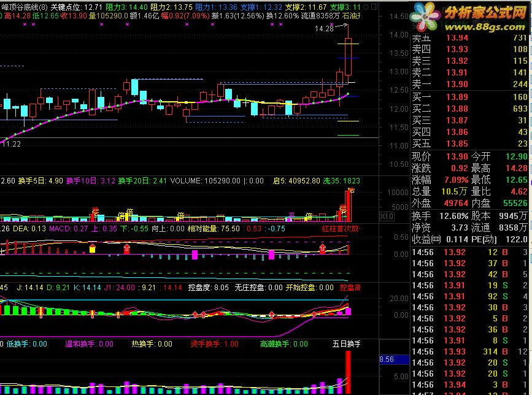
Task: Toggle the X10 volume scale box
Action: tap(387, 217)
